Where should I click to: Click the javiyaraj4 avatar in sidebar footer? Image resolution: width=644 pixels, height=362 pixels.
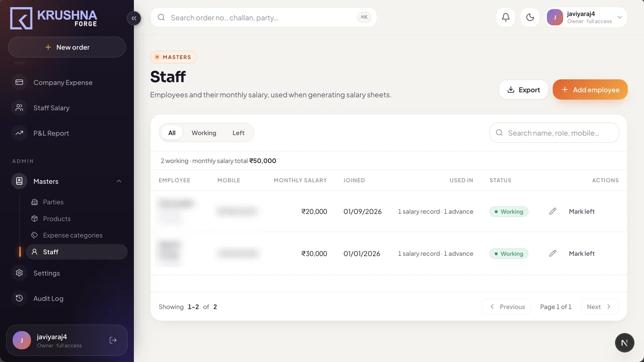point(22,340)
